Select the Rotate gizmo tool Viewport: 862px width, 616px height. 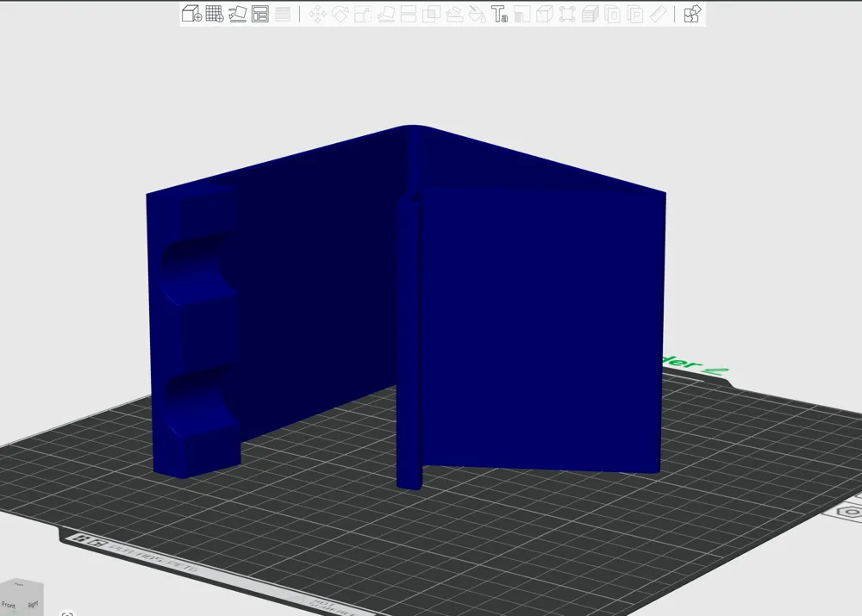pos(340,15)
